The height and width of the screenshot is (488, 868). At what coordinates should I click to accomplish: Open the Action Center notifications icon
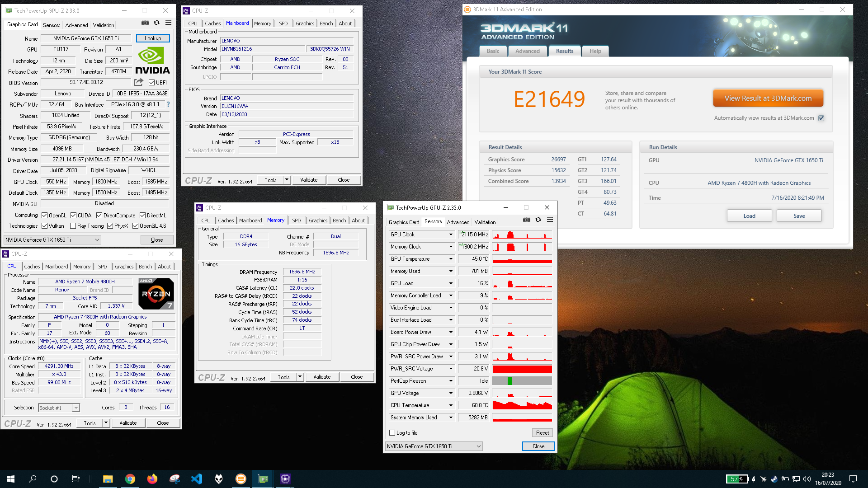tap(853, 479)
